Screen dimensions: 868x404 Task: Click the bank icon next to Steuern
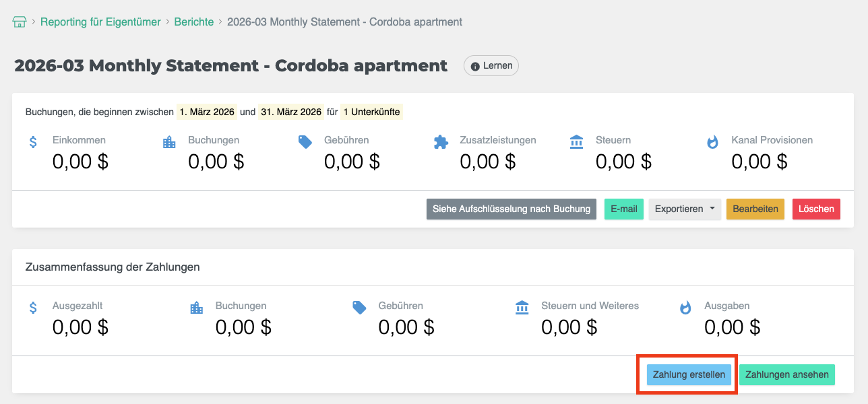coord(577,142)
